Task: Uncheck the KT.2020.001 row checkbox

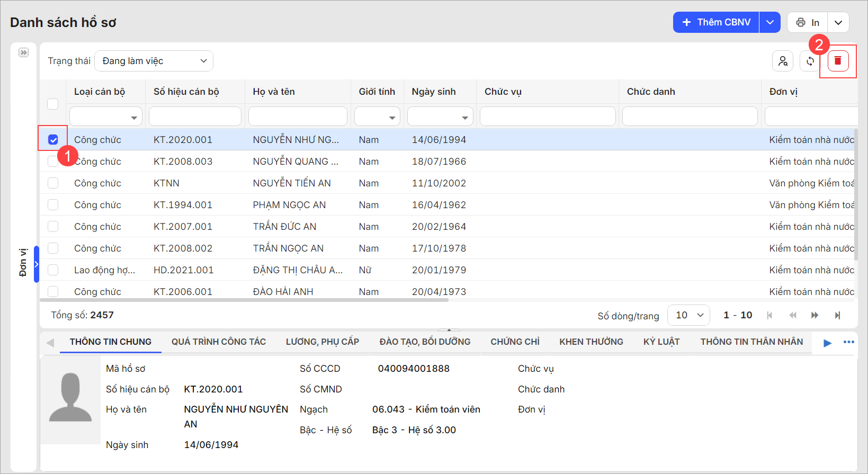Action: (53, 140)
